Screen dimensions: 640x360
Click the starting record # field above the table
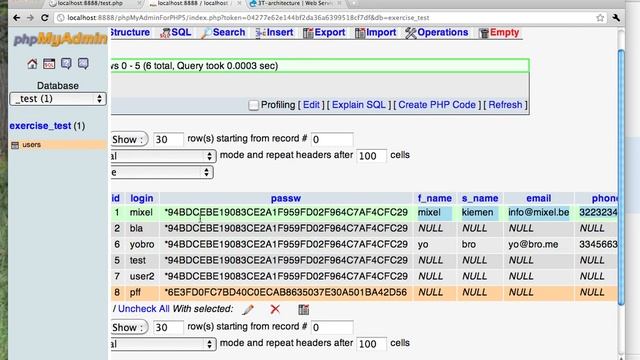[332, 140]
